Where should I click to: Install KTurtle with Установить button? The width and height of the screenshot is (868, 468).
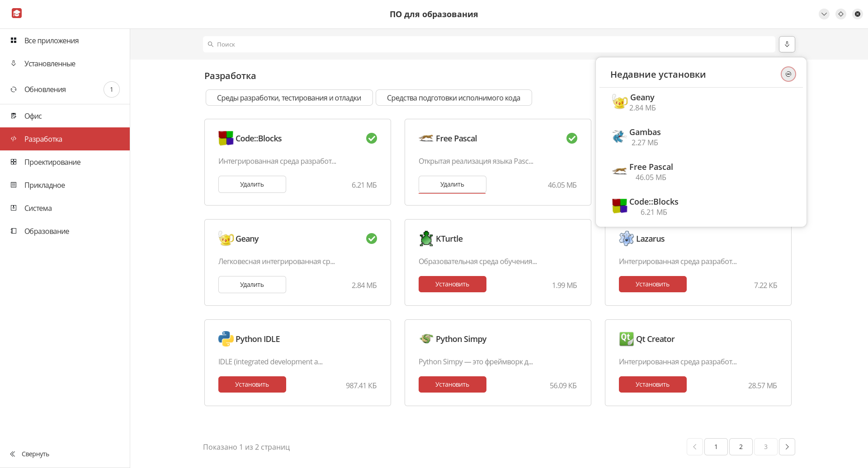452,284
